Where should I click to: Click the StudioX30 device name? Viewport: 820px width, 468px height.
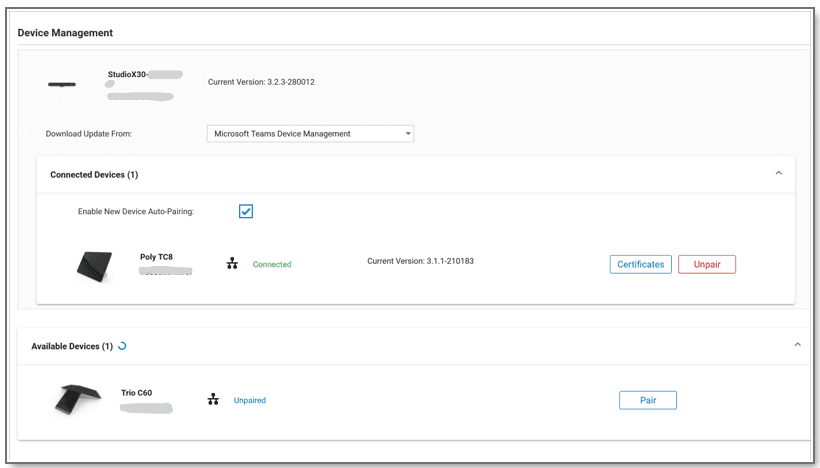(x=128, y=74)
